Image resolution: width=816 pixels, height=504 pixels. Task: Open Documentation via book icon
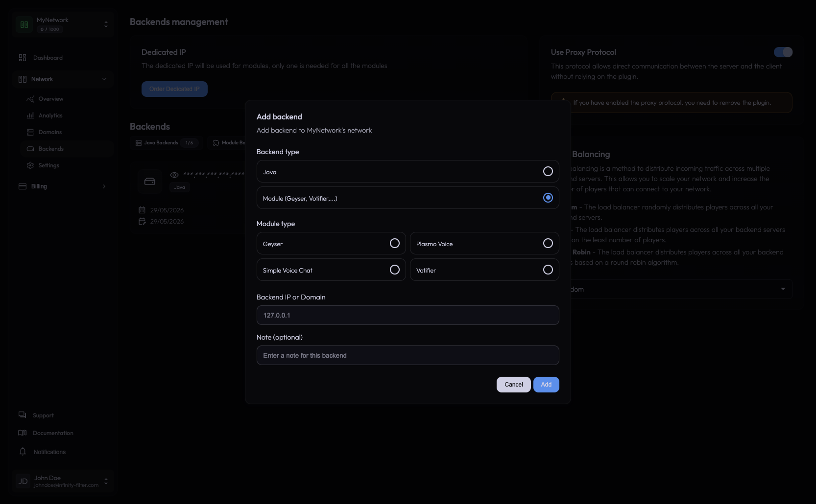pos(23,433)
